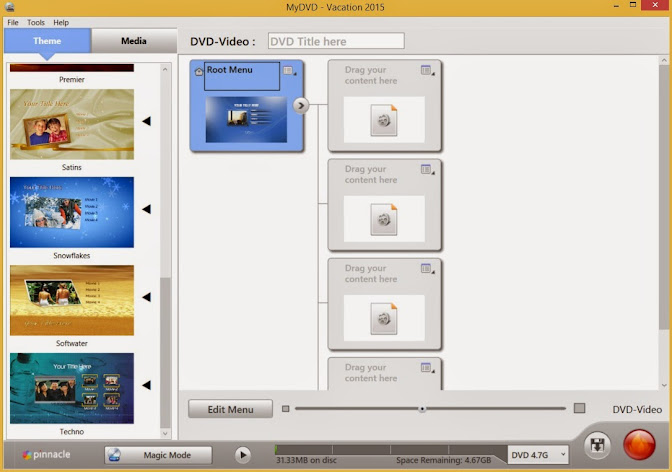
Task: Click the Softwater theme label
Action: click(72, 343)
